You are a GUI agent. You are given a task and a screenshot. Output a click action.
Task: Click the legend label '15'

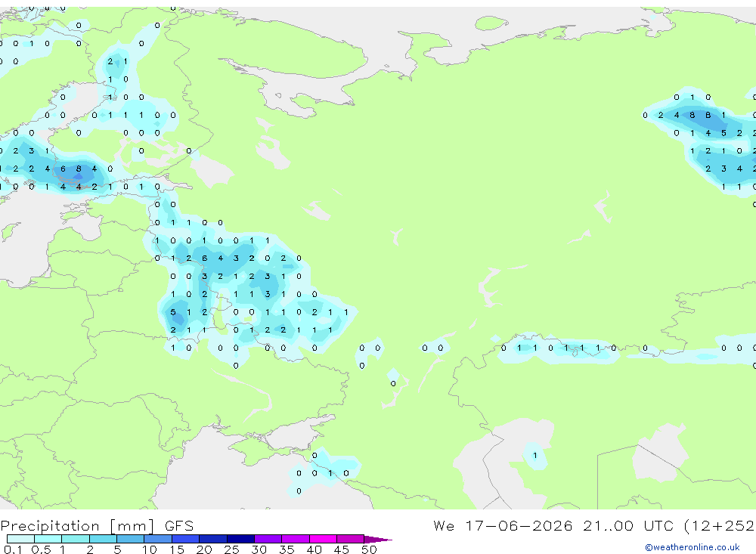click(x=176, y=549)
